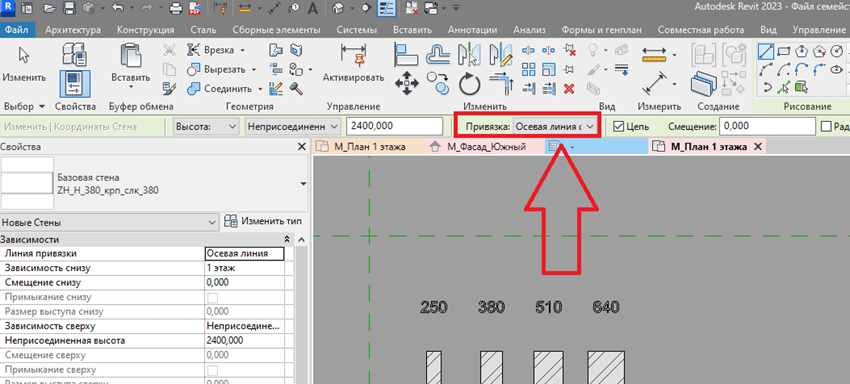Switch to the Конструкция ribbon tab
This screenshot has width=850, height=384.
[x=146, y=30]
